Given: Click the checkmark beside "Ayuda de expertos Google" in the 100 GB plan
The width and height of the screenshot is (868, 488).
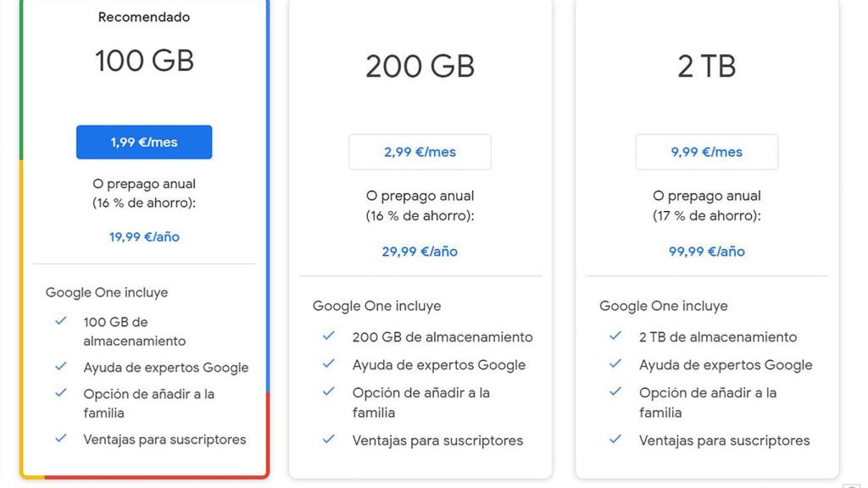Looking at the screenshot, I should (60, 369).
